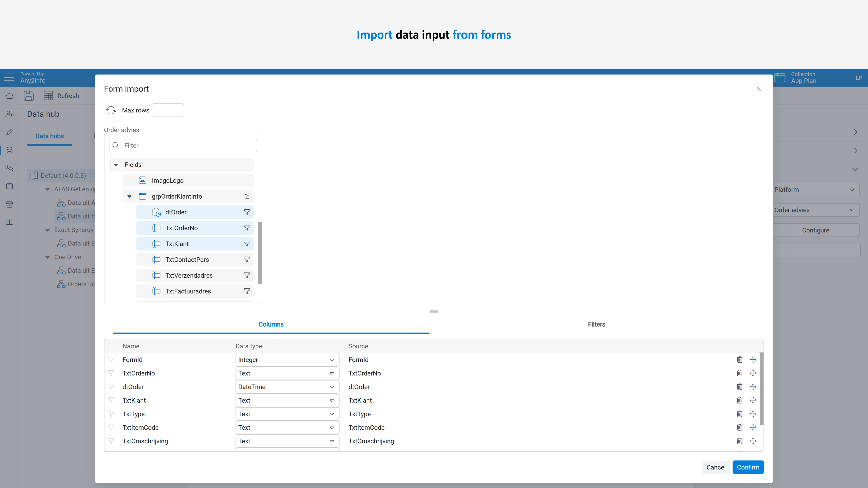Toggle filter on TxtVerzendadres field
Image resolution: width=868 pixels, height=488 pixels.
pos(247,275)
